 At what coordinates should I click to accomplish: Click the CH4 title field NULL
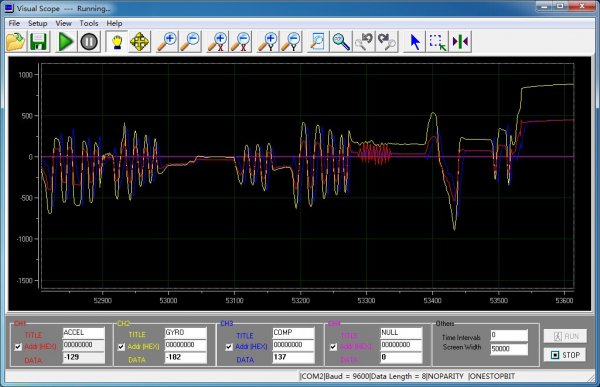pos(401,333)
